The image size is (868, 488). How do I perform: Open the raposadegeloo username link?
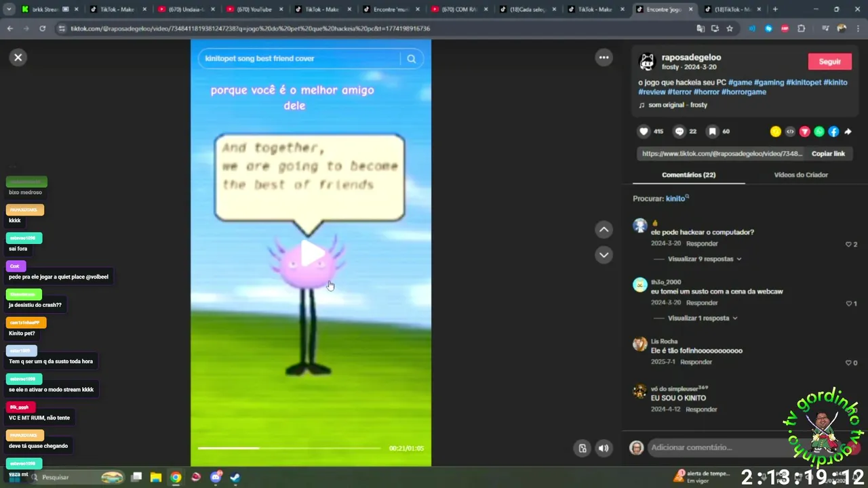pos(691,58)
